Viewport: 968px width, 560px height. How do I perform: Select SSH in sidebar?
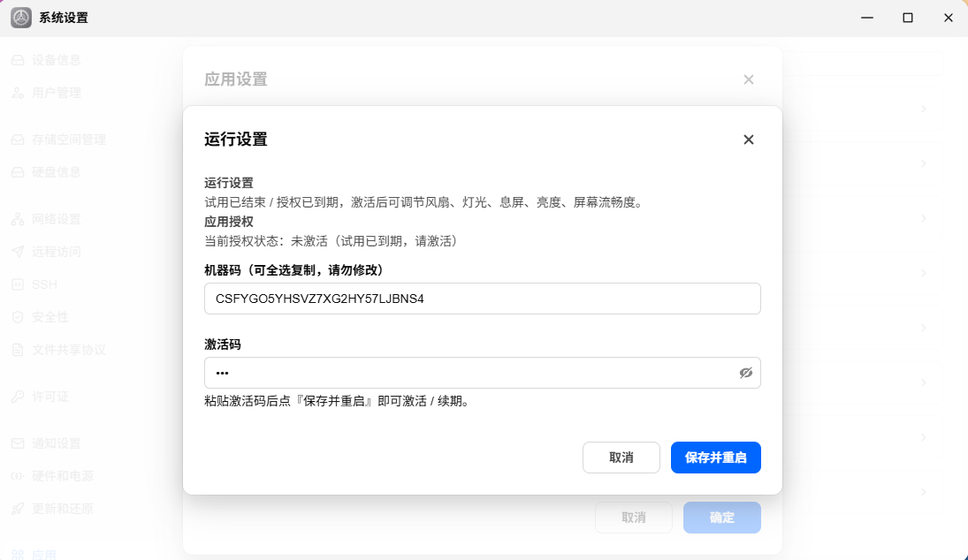[x=44, y=284]
